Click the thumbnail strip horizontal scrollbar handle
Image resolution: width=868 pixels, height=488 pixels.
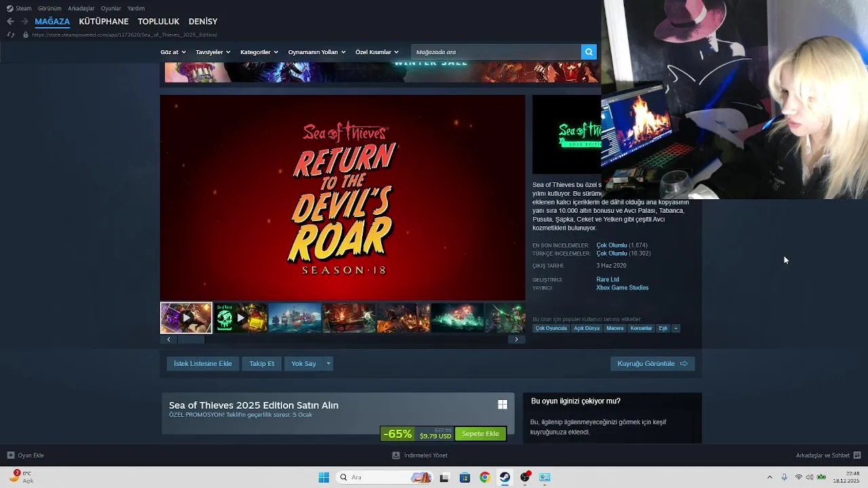pyautogui.click(x=191, y=339)
